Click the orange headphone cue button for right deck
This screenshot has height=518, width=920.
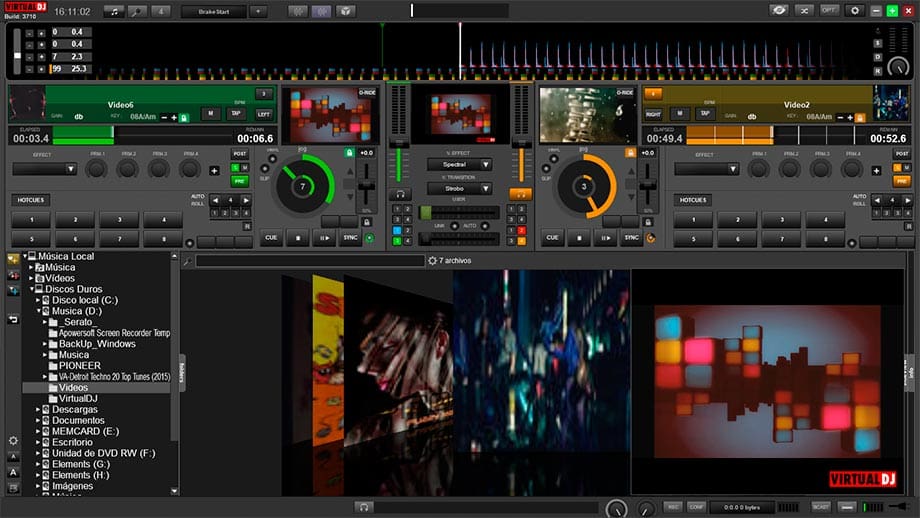click(x=520, y=194)
